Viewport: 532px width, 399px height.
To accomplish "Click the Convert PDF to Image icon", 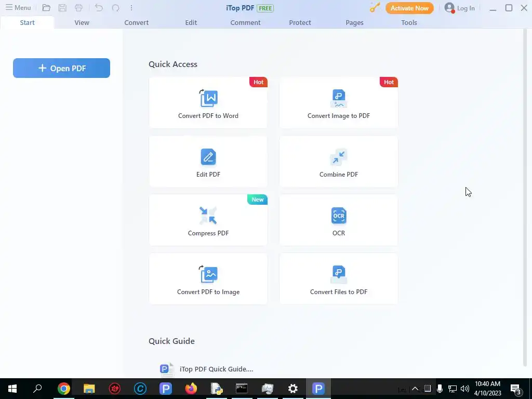I will click(x=208, y=274).
